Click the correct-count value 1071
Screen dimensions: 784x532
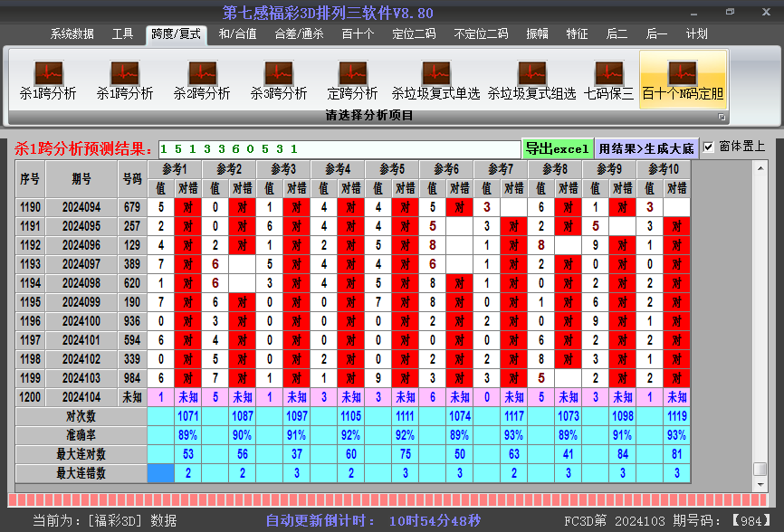(x=188, y=416)
